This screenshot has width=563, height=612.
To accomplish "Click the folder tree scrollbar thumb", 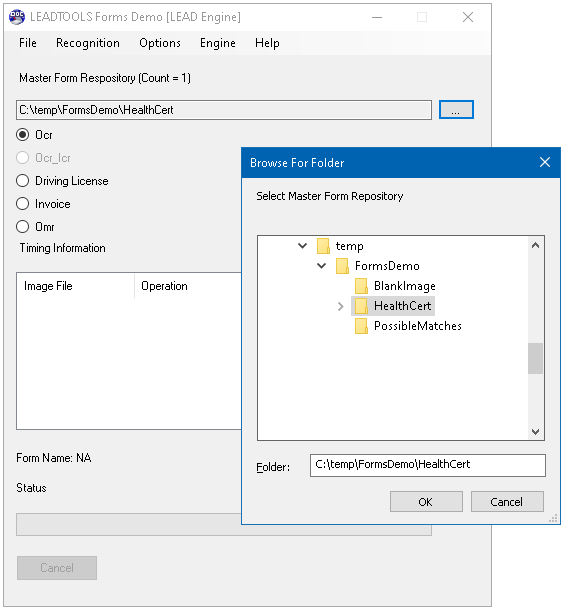I will coord(535,358).
